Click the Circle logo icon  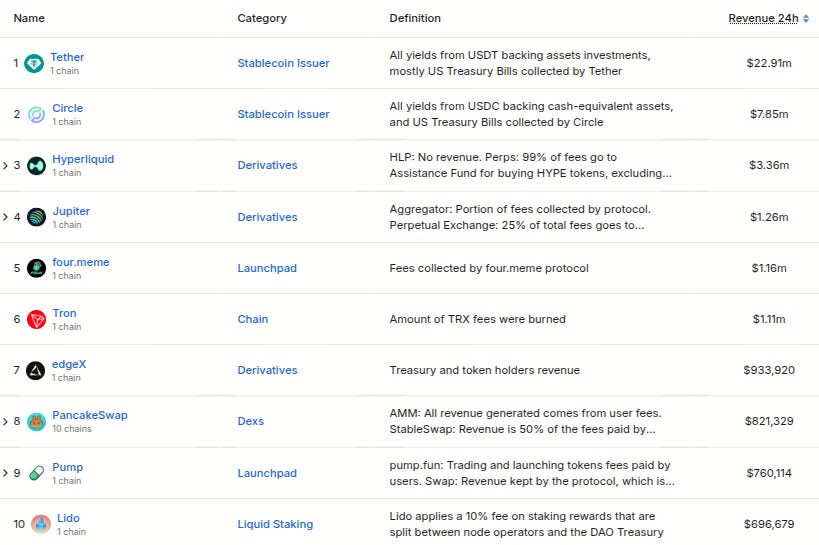pyautogui.click(x=36, y=114)
